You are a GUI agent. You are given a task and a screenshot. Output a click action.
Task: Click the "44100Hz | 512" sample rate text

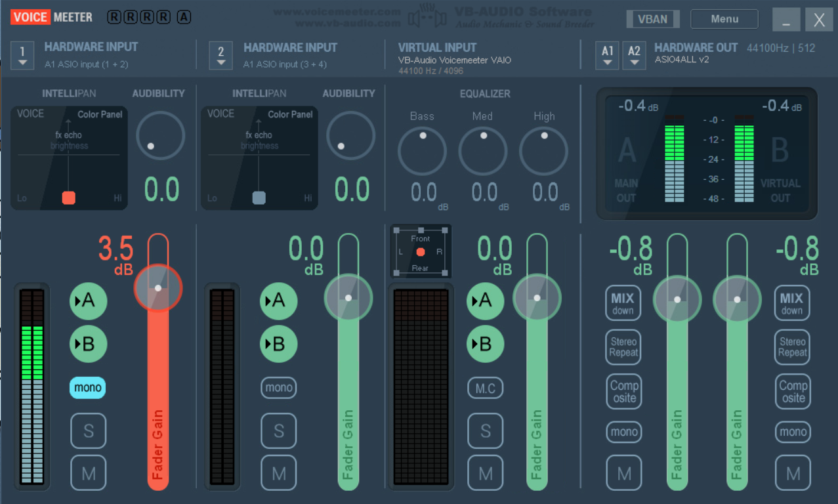(781, 48)
